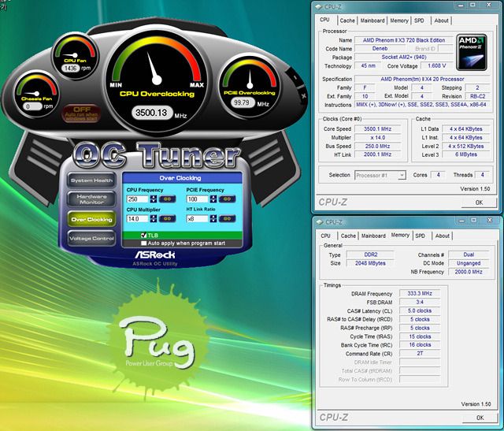The height and width of the screenshot is (431, 504).
Task: Click the DRAM Frequency value 333.3 MHz
Action: tap(420, 293)
